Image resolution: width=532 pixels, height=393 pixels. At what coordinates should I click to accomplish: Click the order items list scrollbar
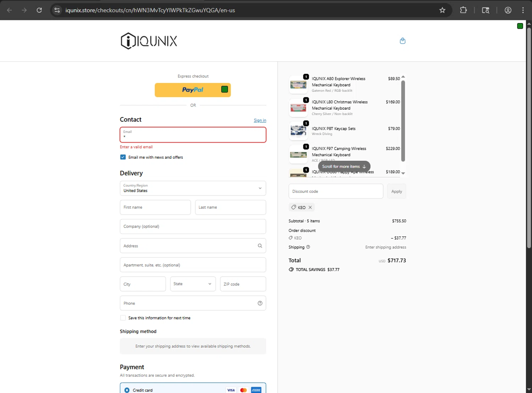403,121
